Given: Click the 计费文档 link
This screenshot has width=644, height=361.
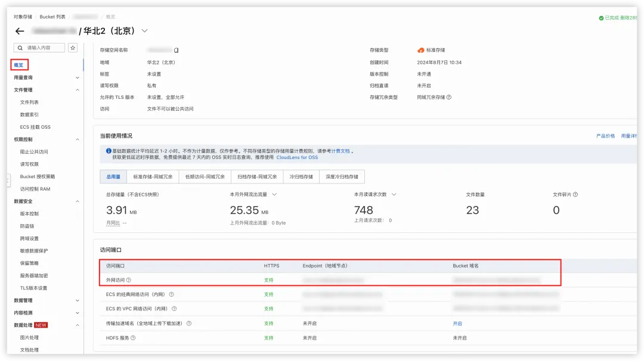Looking at the screenshot, I should [340, 151].
